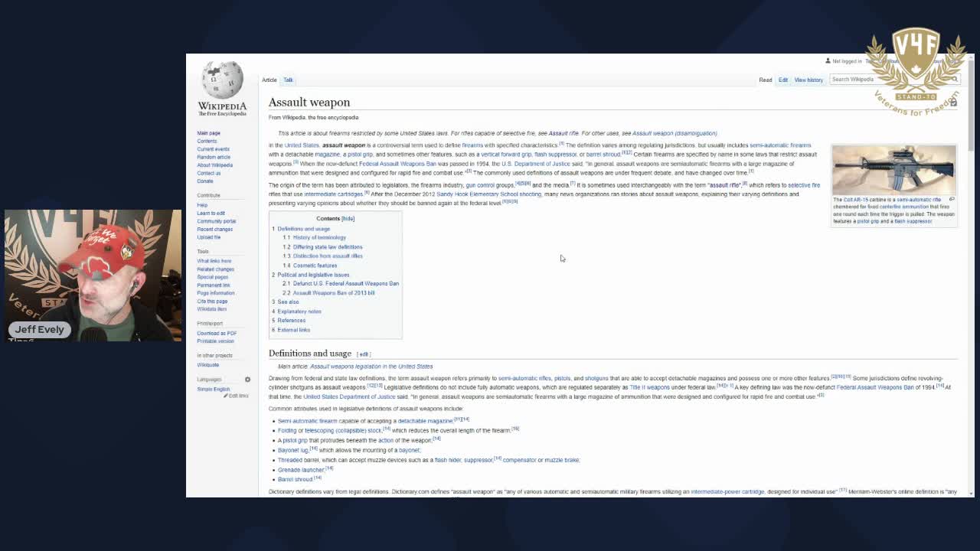This screenshot has height=551, width=980.
Task: Switch to Simple English language
Action: [x=213, y=390]
